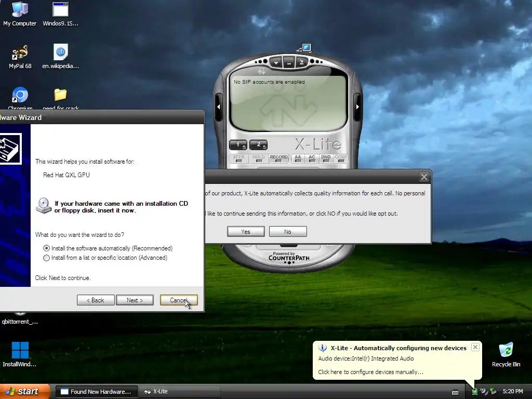
Task: Cancel the Found New Hardware Wizard
Action: click(x=179, y=300)
